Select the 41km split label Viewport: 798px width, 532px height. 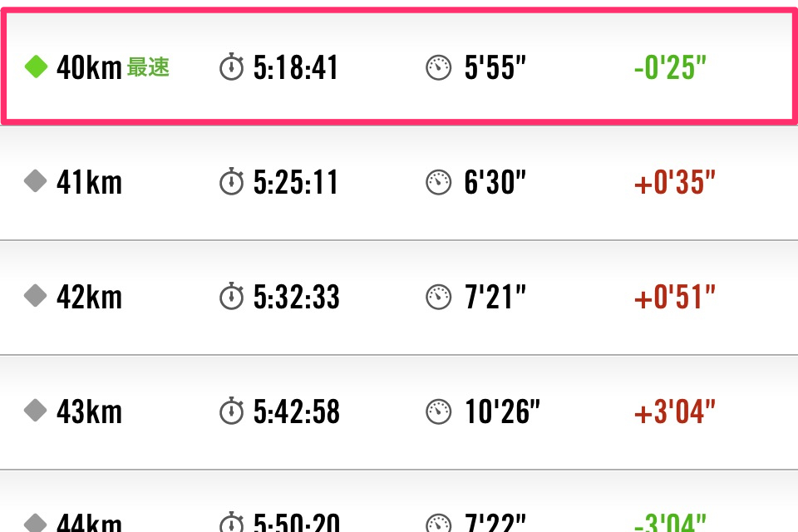coord(89,182)
